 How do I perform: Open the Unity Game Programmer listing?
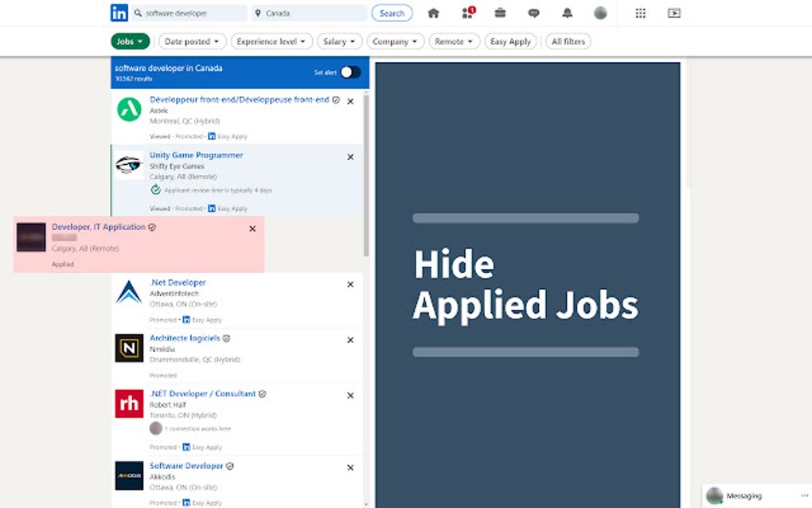click(x=198, y=154)
